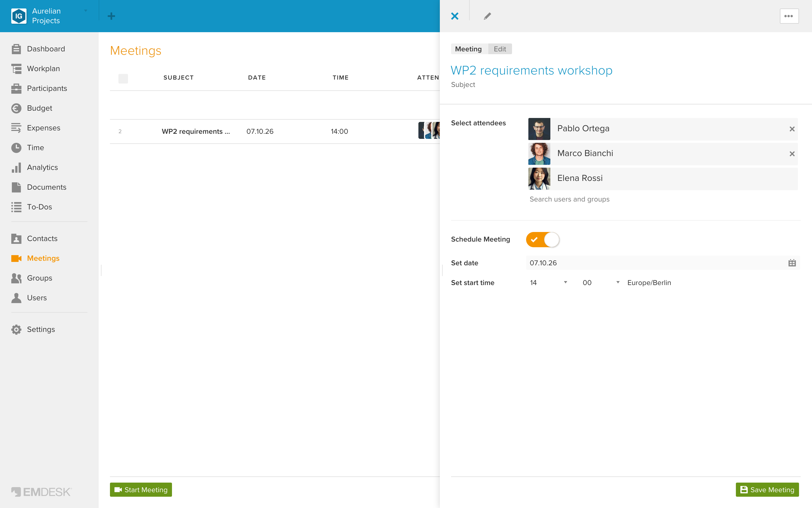Open Users section
The image size is (812, 508).
pyautogui.click(x=29, y=298)
